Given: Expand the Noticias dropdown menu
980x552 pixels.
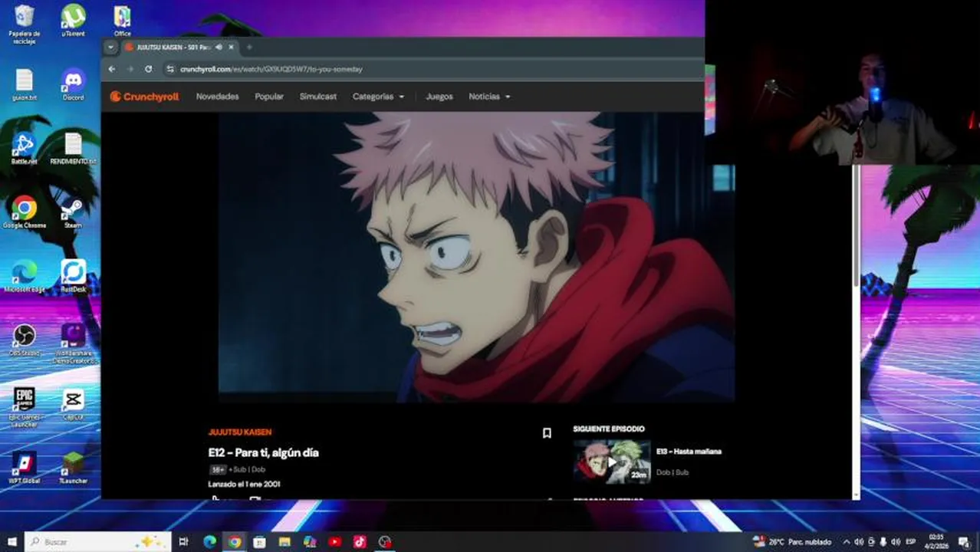Looking at the screenshot, I should pos(489,97).
